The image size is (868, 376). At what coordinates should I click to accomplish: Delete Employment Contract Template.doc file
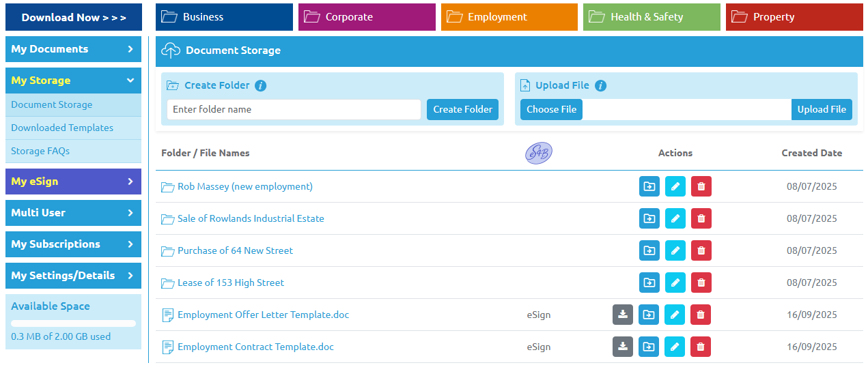coord(700,347)
